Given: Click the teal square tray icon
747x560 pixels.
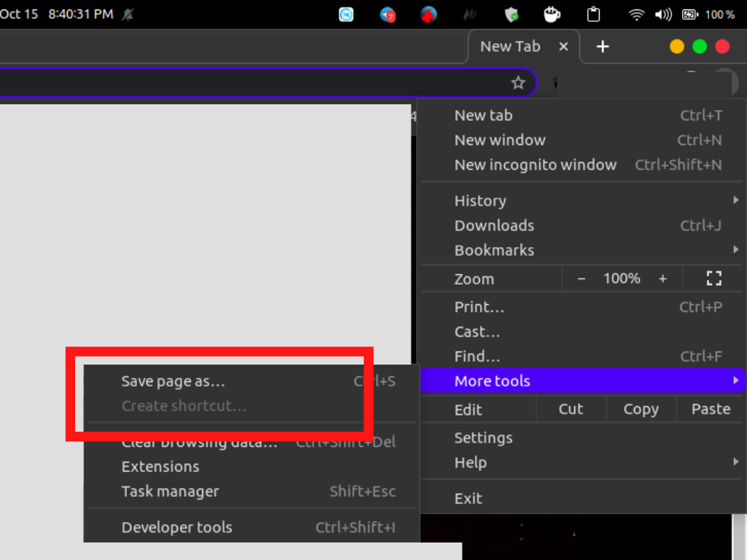Looking at the screenshot, I should click(x=346, y=15).
